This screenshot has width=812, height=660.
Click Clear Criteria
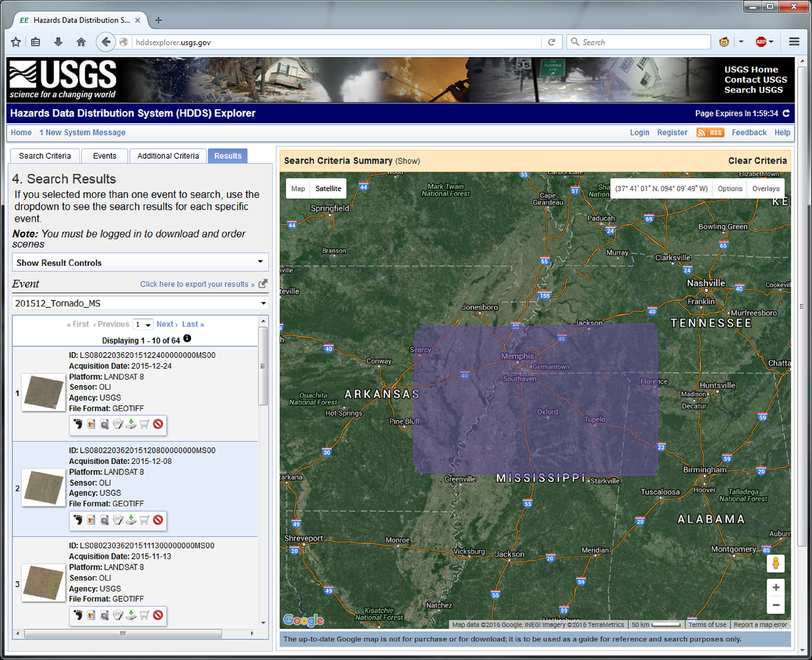click(758, 160)
